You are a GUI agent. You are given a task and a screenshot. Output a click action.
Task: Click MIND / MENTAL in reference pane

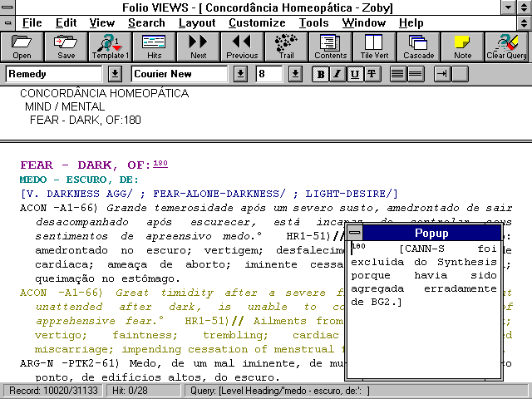65,106
